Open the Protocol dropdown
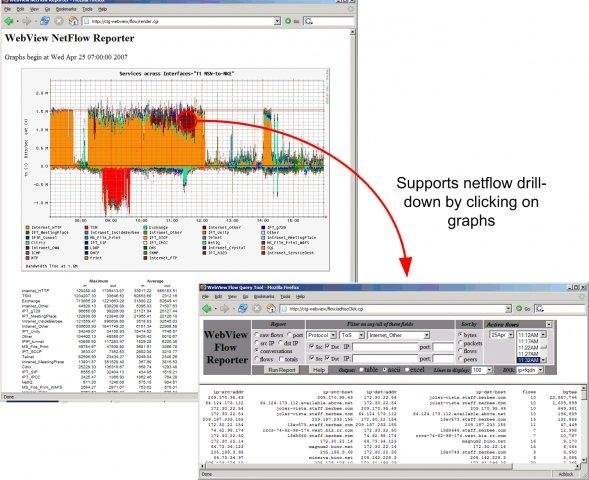The width and height of the screenshot is (589, 480). pyautogui.click(x=322, y=335)
